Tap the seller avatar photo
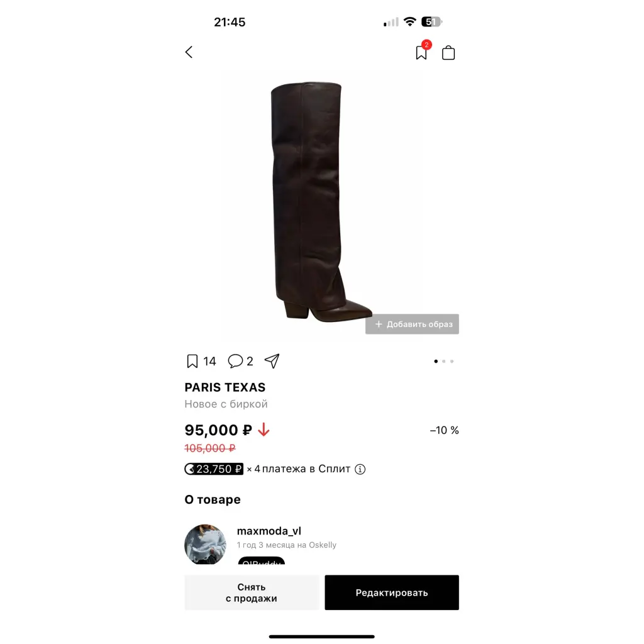The image size is (644, 644). (x=206, y=544)
